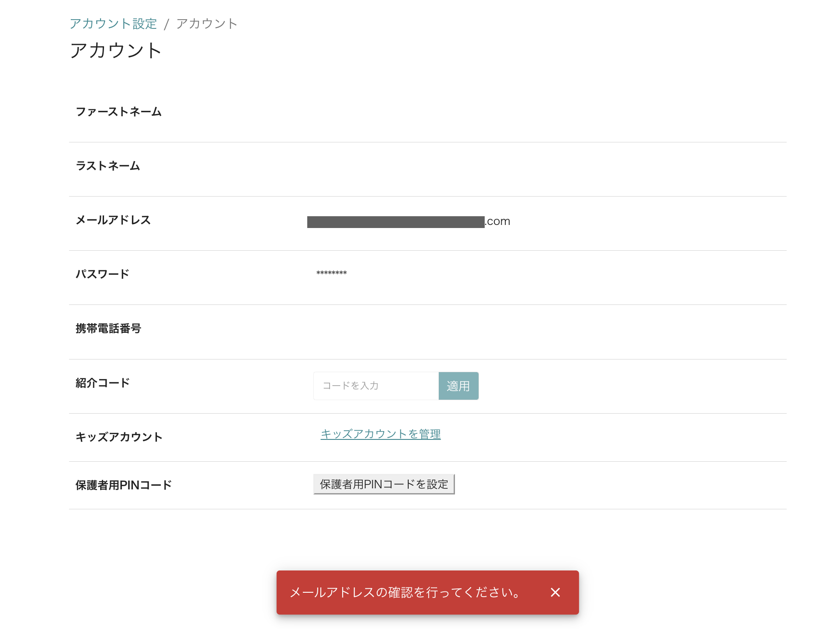
Task: Click the メールアドレス row label
Action: pos(113,220)
